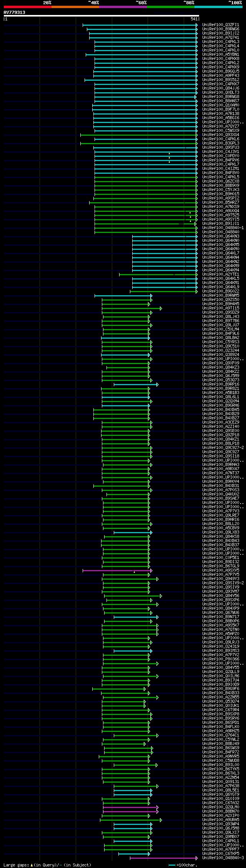Select the UniRef100_C6TKP5 label
The height and width of the screenshot is (868, 246).
click(x=221, y=854)
